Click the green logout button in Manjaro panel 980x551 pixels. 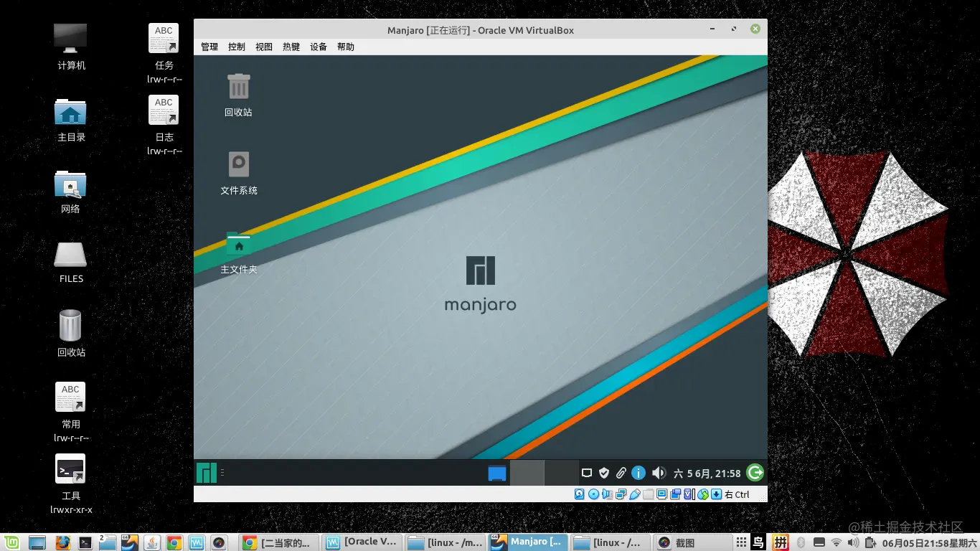tap(755, 473)
